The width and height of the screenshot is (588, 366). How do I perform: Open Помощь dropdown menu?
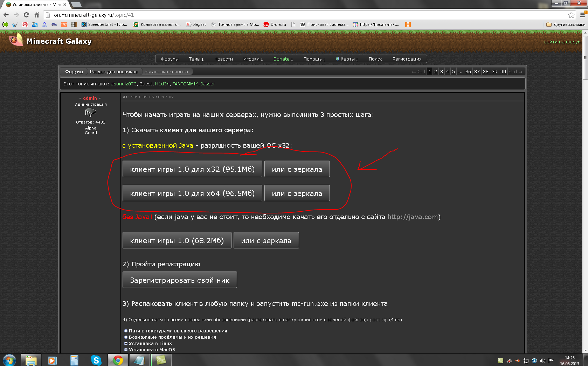[x=314, y=59]
